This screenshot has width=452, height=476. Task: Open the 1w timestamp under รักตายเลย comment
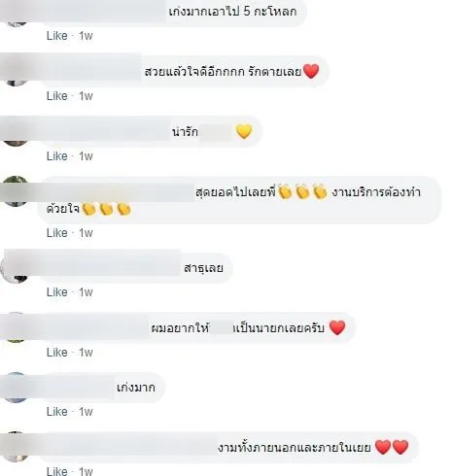tap(86, 96)
